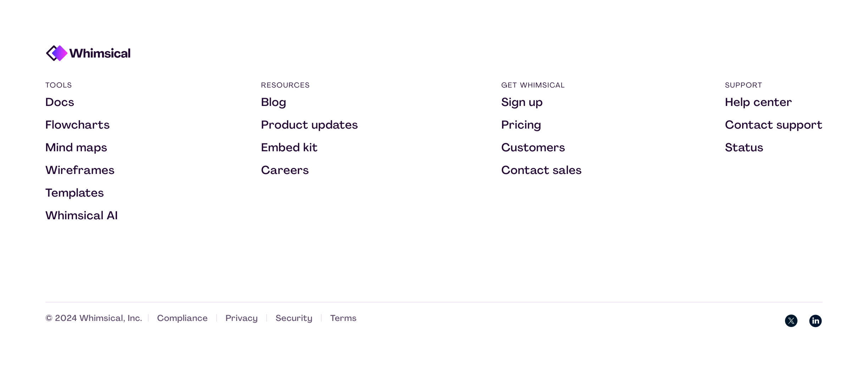Visit the Blog link
Screen dimensions: 868x373
[273, 102]
